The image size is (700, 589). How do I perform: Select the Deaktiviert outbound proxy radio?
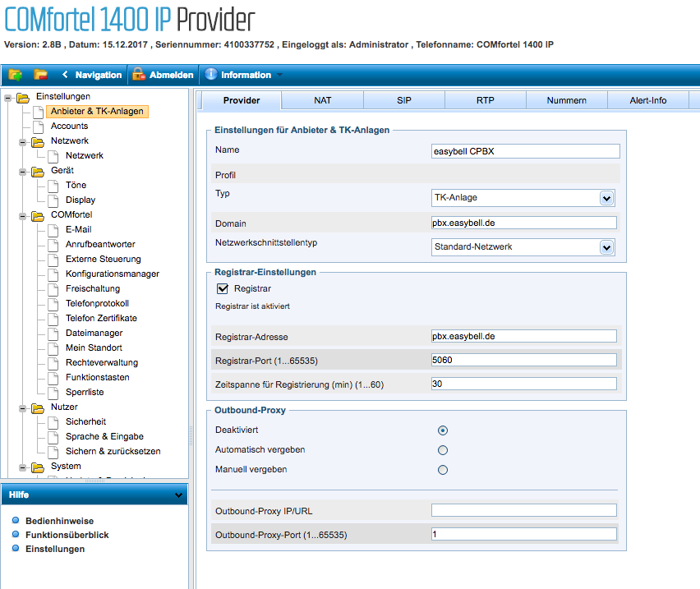[x=442, y=430]
